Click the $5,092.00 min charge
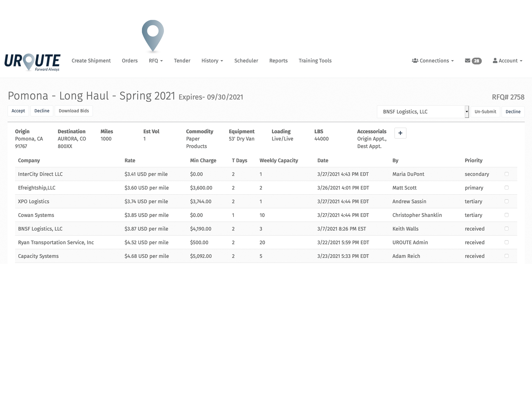 click(x=201, y=256)
